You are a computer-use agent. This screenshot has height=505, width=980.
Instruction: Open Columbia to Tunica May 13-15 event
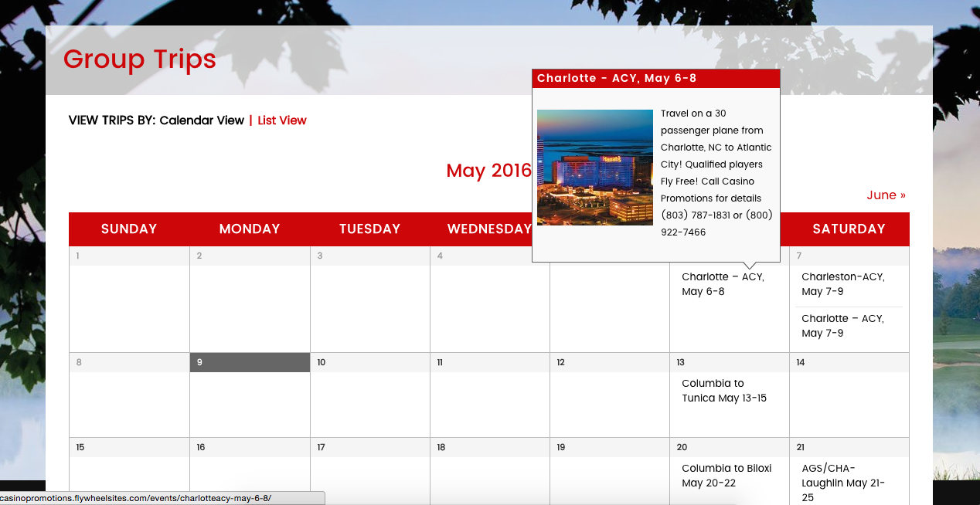[x=724, y=391]
